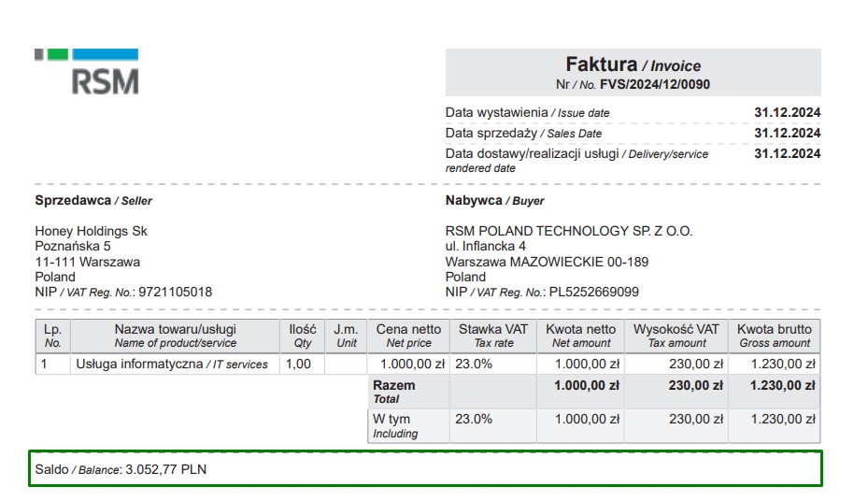Click the Stawka VAT column header
The width and height of the screenshot is (868, 501).
[x=492, y=336]
